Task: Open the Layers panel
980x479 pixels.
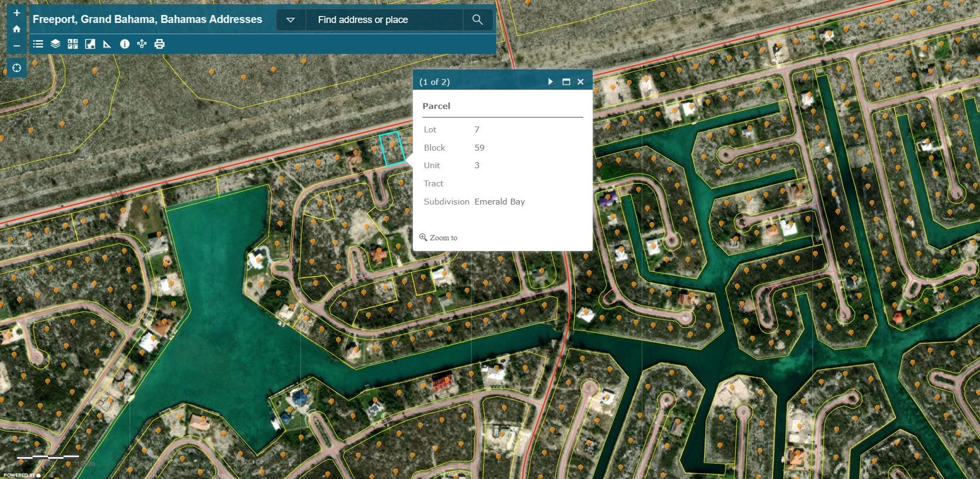Action: point(55,44)
